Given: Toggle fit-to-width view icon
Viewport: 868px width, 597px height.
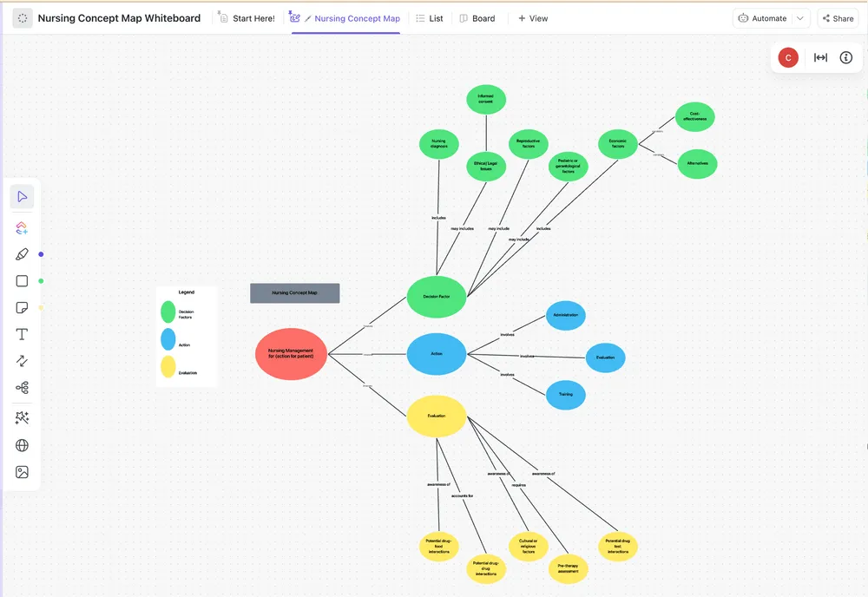Looking at the screenshot, I should 820,57.
